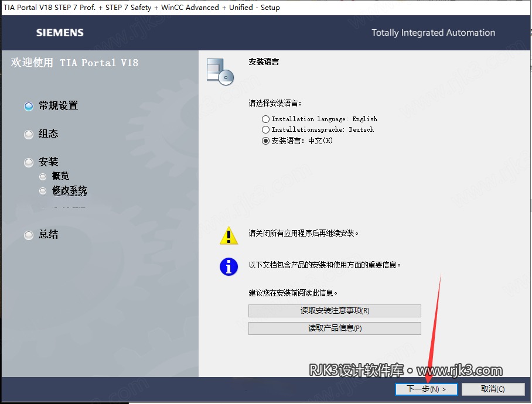532x404 pixels.
Task: Select 安装语言: 中文(H) radio button
Action: [265, 141]
